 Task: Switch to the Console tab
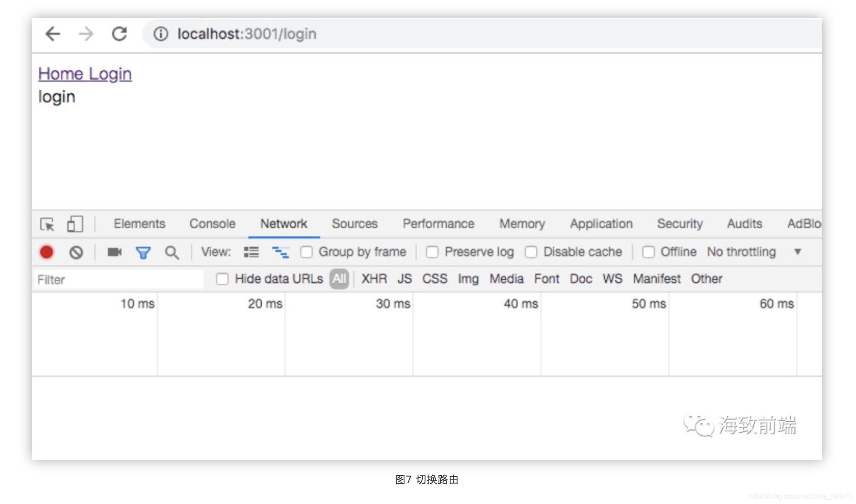(212, 224)
